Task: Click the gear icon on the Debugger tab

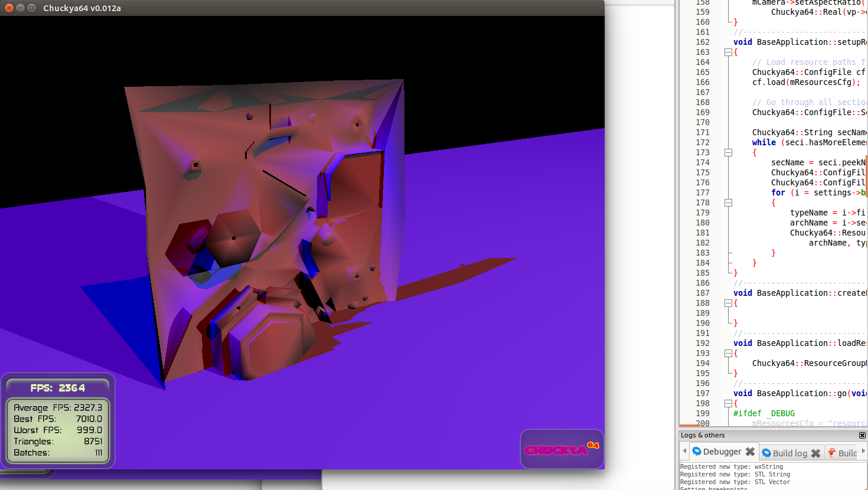Action: (697, 452)
